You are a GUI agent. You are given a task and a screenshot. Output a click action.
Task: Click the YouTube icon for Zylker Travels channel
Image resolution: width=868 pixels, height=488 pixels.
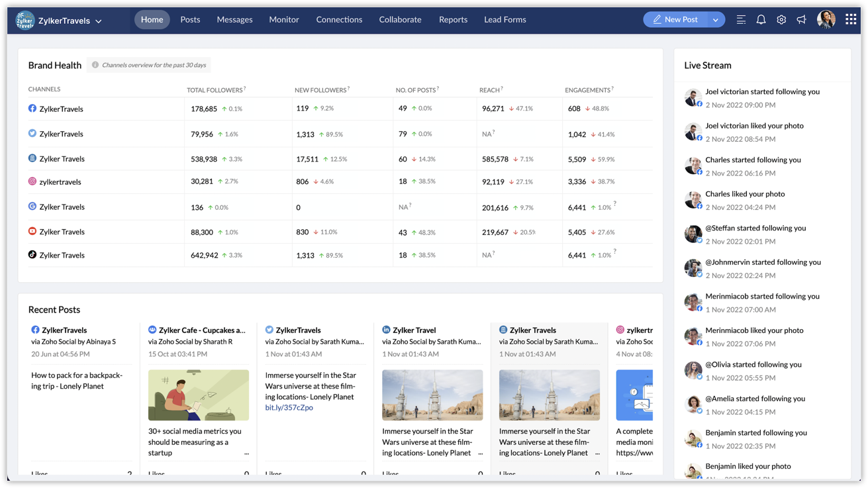pyautogui.click(x=32, y=232)
